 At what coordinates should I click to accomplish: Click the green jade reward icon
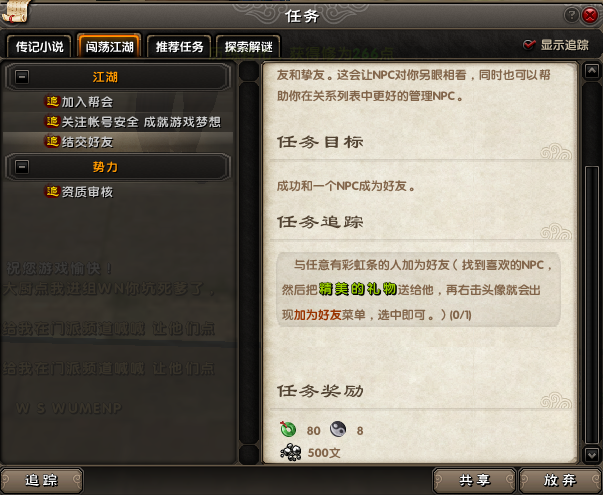coord(288,429)
